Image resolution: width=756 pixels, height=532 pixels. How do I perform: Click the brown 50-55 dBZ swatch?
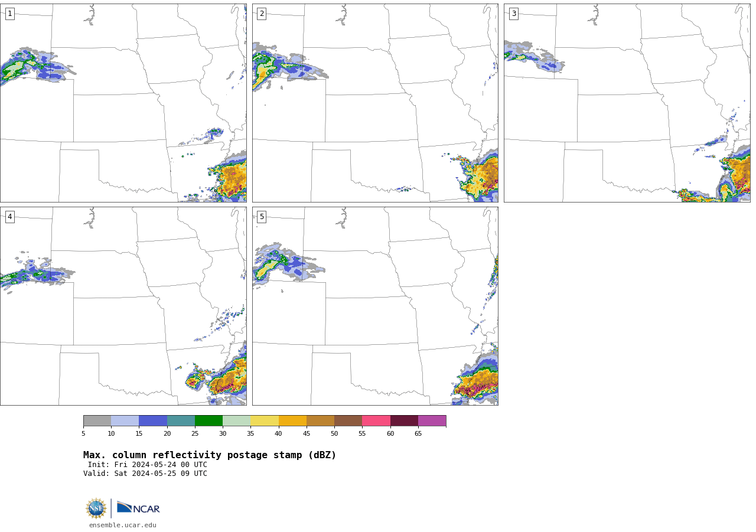[x=348, y=420]
